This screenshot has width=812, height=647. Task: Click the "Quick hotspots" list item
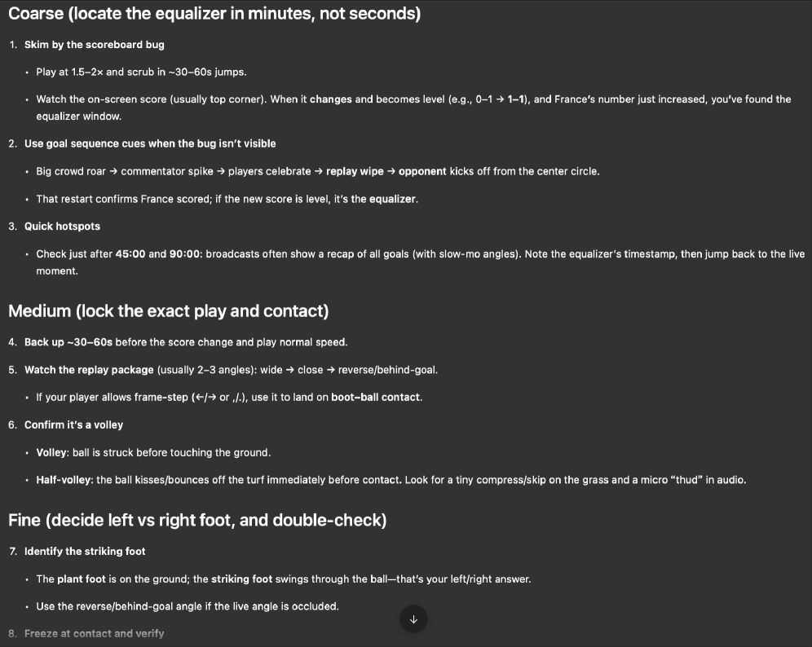[x=62, y=226]
